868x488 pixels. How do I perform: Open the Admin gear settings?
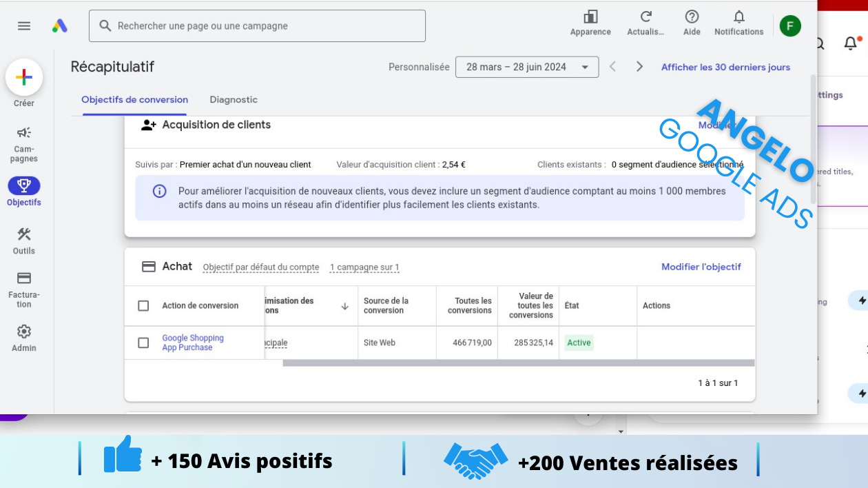[24, 338]
